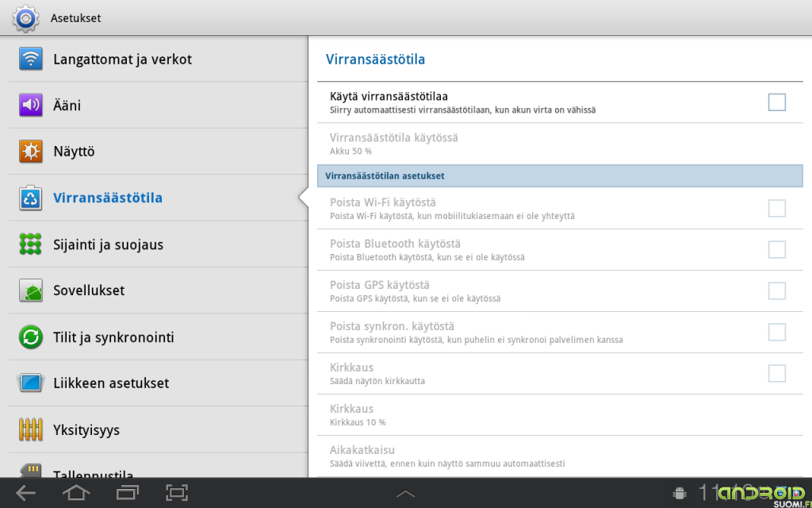
Task: Toggle Poista GPS käytöstä checkbox
Action: (776, 291)
